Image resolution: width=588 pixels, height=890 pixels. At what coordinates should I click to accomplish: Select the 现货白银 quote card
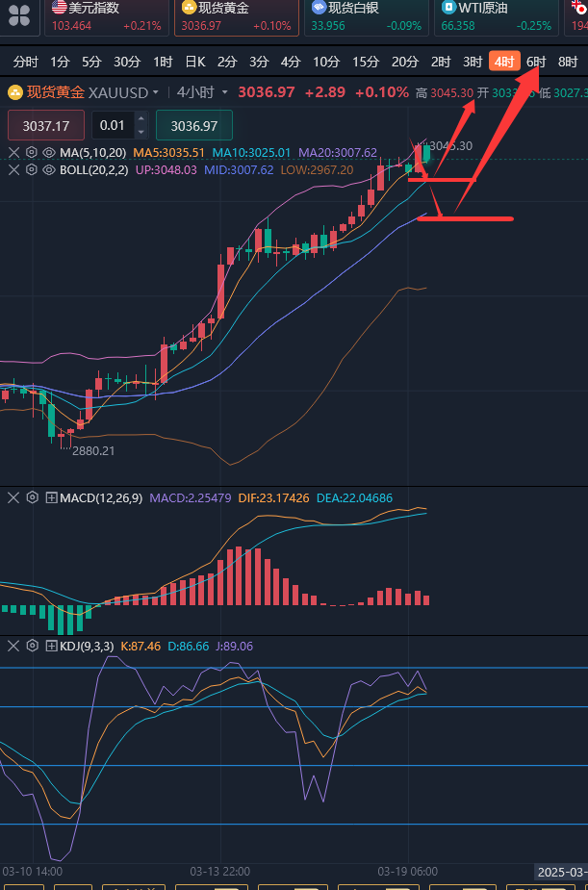tap(367, 17)
